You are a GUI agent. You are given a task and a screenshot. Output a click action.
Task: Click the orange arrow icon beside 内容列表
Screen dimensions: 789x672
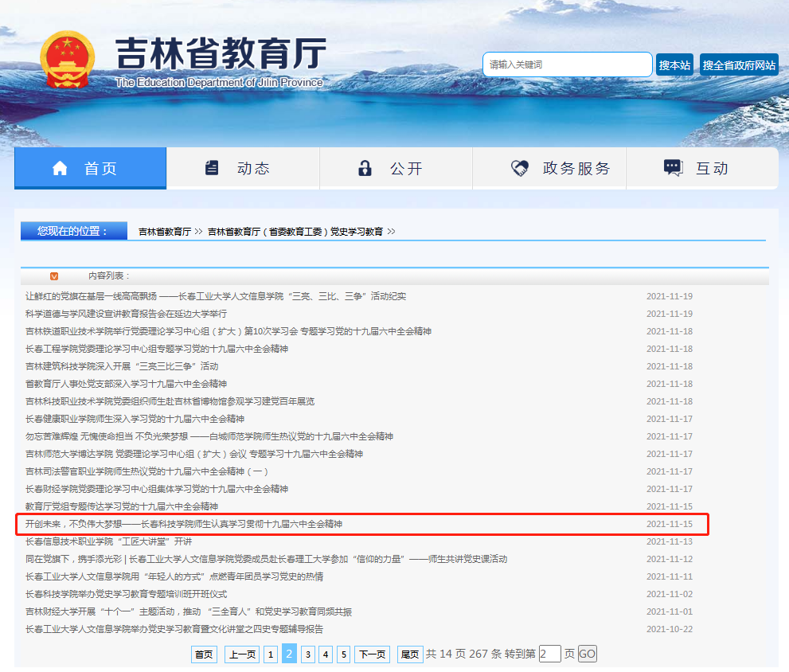(54, 276)
